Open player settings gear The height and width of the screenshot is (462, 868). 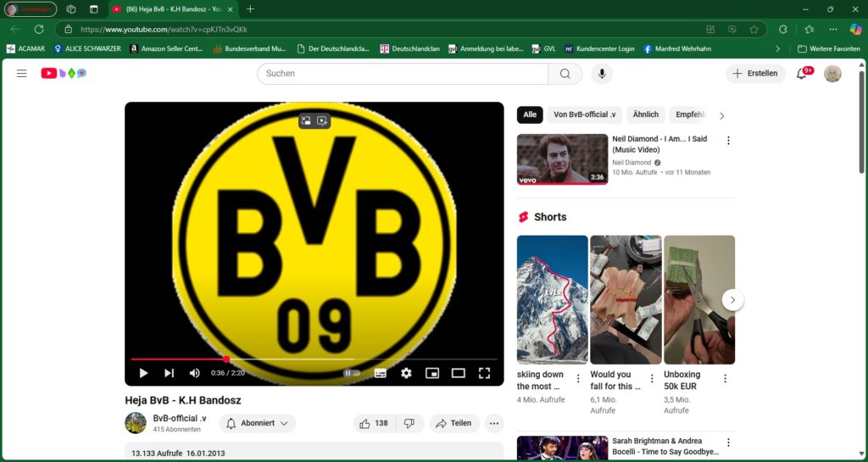coord(406,373)
